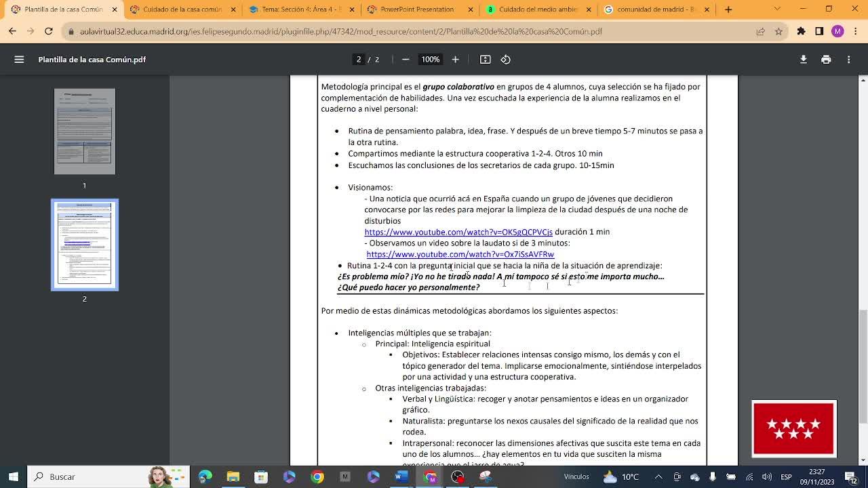Click the heading 'Principal: Inteligencia espiritual'

433,344
